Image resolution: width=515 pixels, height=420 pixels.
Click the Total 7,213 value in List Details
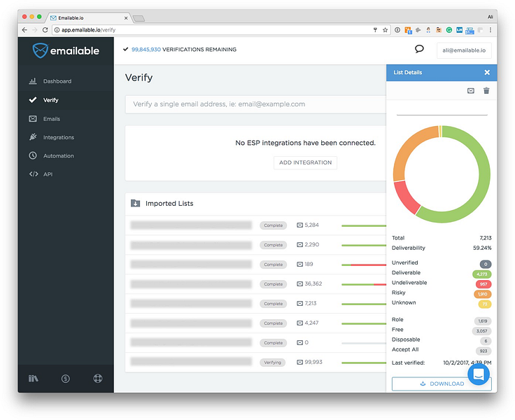tap(486, 238)
